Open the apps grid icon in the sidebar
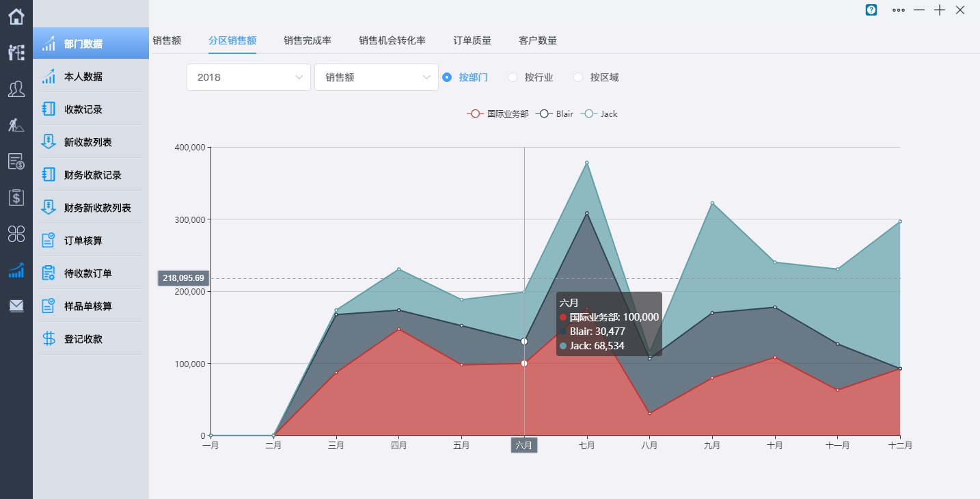 tap(16, 234)
